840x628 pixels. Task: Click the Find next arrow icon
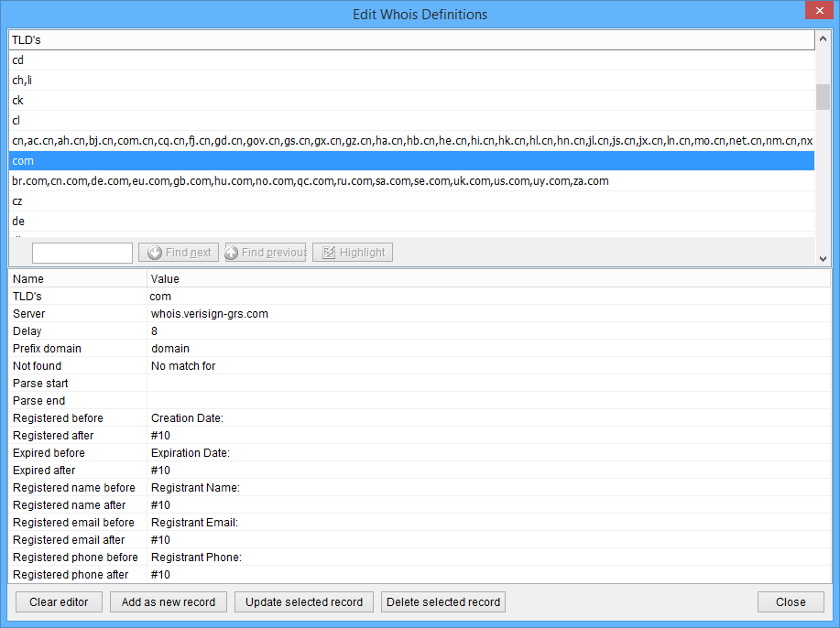pos(155,253)
